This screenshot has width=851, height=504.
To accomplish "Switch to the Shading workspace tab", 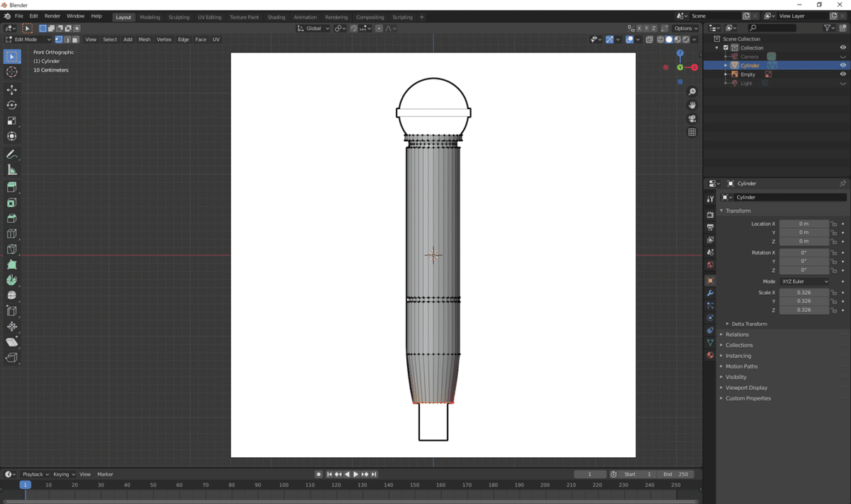I will click(x=277, y=17).
